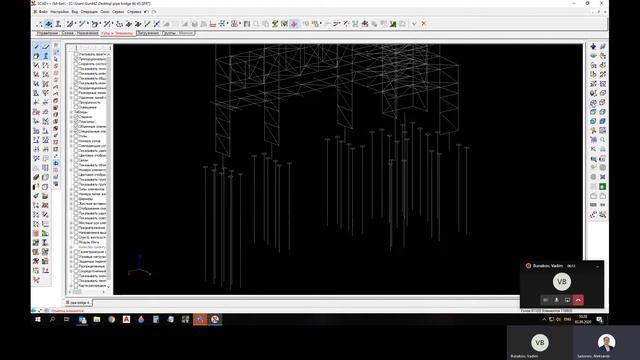The height and width of the screenshot is (360, 640).
Task: Click the green square icon in the right toolbar
Action: [x=602, y=187]
